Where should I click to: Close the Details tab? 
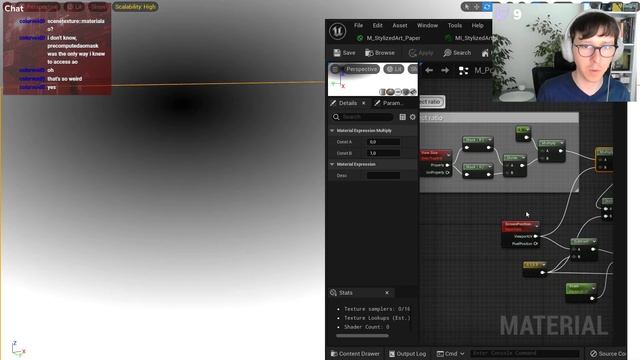[364, 103]
